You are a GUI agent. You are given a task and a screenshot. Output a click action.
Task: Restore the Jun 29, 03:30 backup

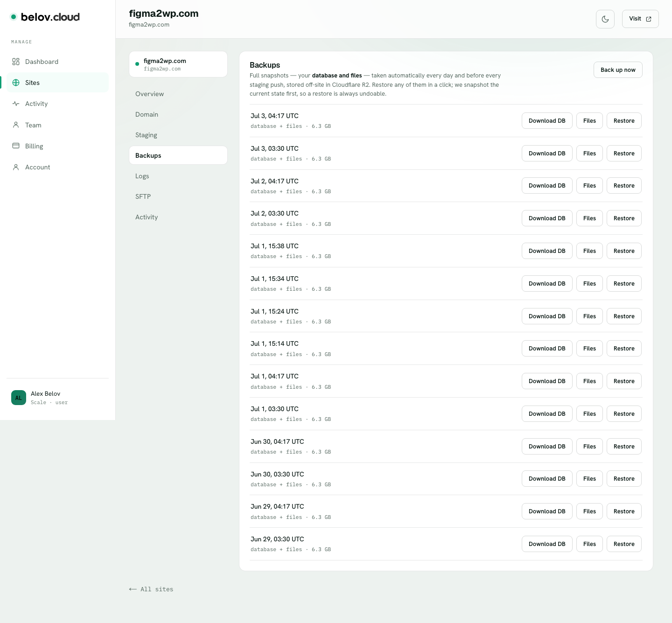tap(624, 544)
